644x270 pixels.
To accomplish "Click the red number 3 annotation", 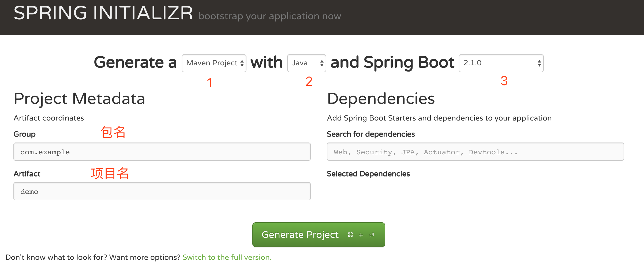I will coord(504,81).
